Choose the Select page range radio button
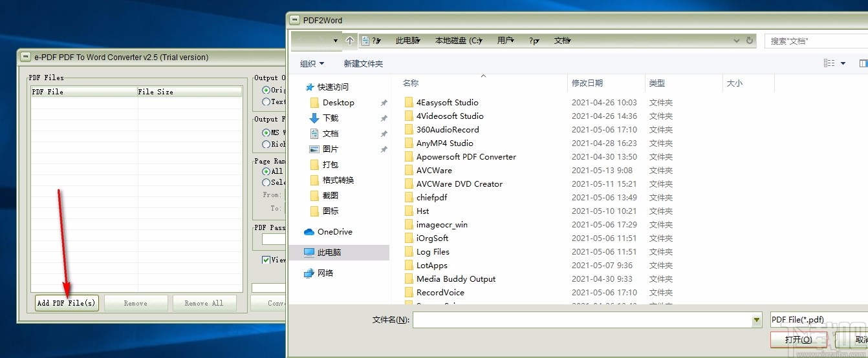The width and height of the screenshot is (868, 358). [x=266, y=182]
